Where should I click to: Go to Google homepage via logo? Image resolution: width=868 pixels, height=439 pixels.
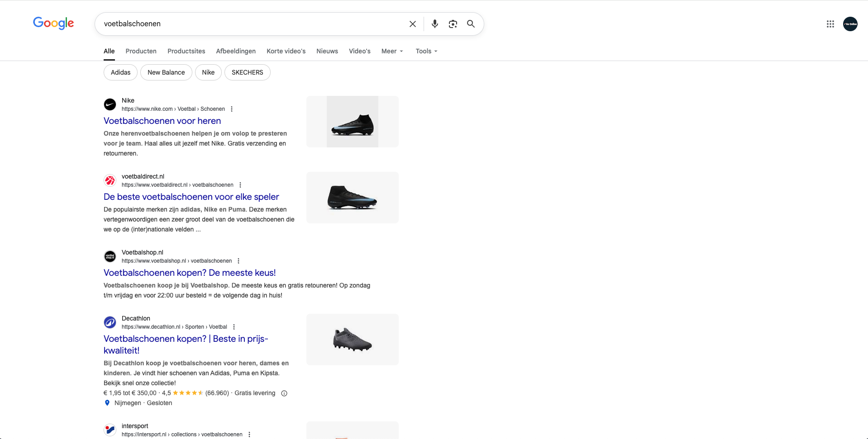(53, 23)
